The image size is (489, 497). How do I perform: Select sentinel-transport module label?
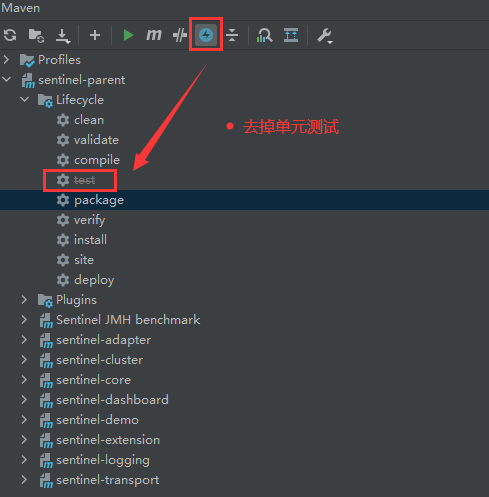[108, 480]
